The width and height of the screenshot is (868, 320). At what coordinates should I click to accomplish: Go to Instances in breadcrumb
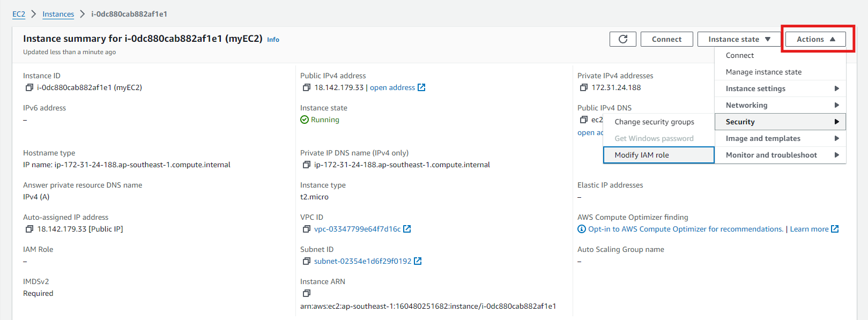click(58, 14)
